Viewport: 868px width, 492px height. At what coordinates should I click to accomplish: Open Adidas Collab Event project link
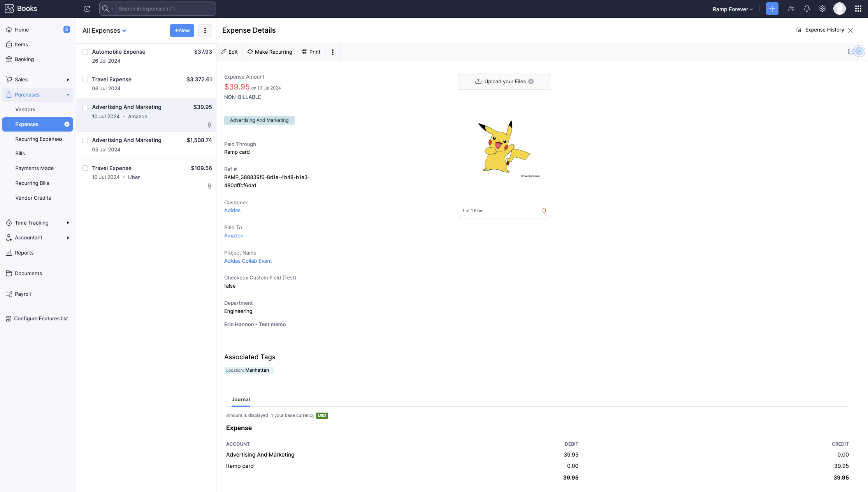[x=248, y=261]
